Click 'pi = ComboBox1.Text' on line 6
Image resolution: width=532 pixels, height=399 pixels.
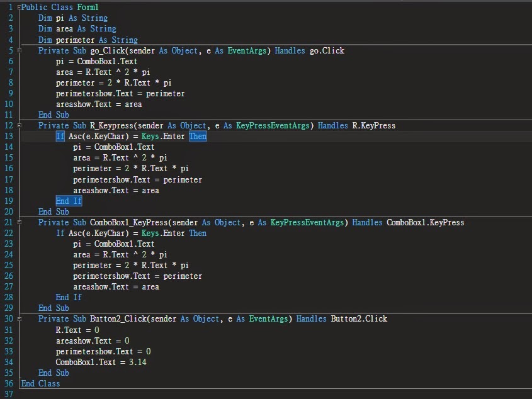click(x=97, y=62)
